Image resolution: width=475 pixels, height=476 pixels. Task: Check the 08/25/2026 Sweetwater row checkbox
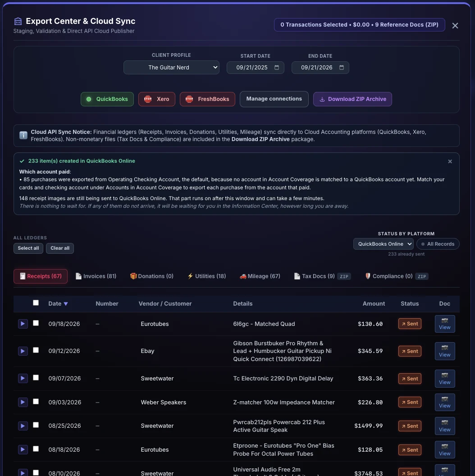coord(36,425)
